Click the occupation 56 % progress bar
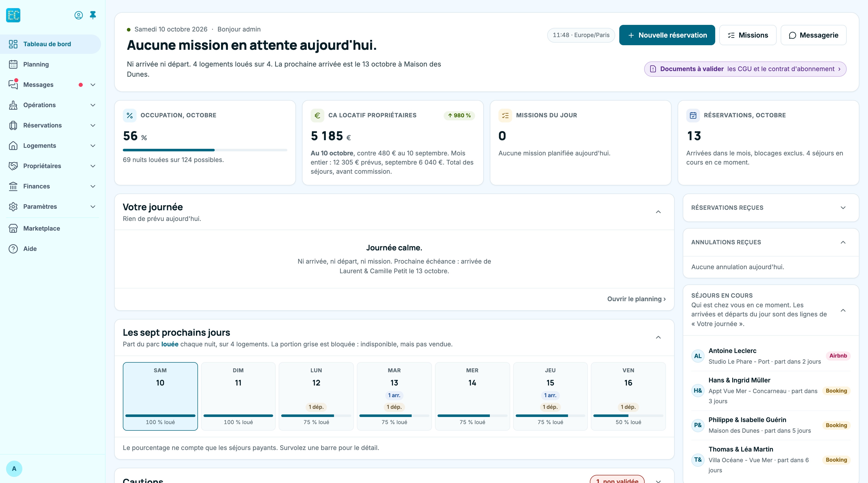 pos(205,150)
